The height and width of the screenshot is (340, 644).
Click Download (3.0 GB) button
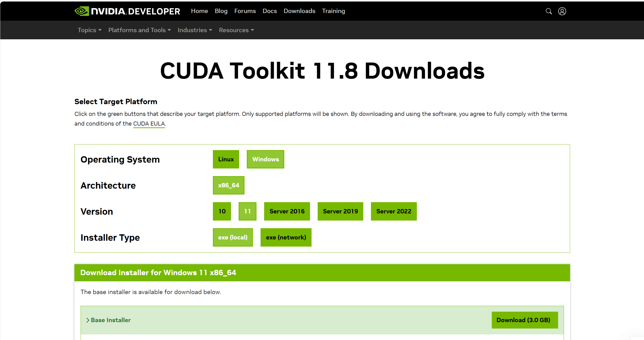525,320
